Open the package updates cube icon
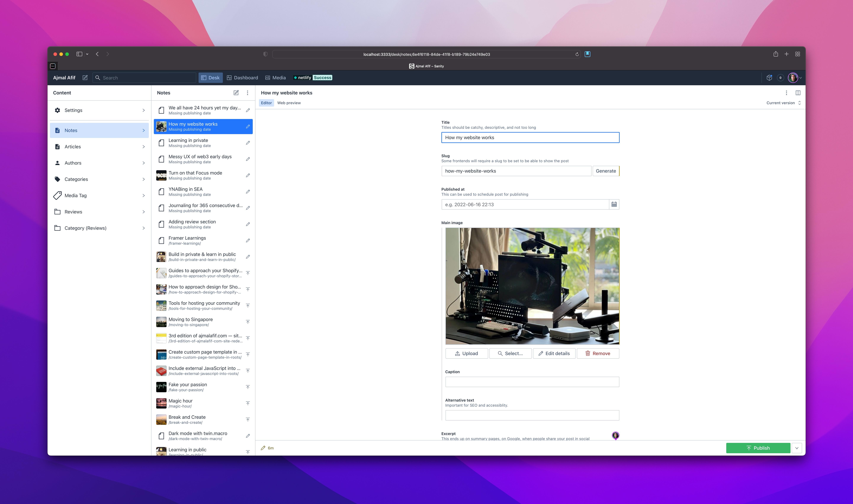The height and width of the screenshot is (504, 853). pyautogui.click(x=769, y=78)
